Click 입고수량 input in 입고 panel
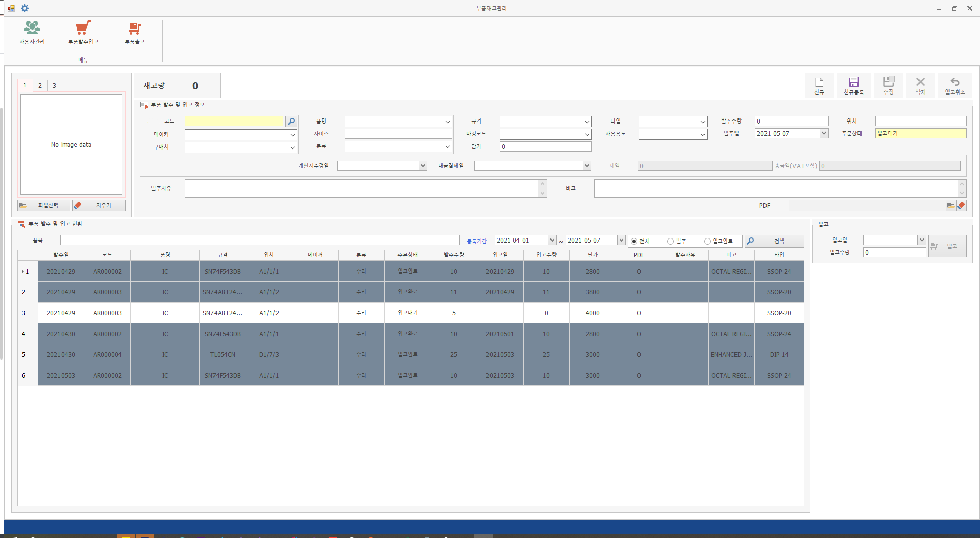Screen dimensions: 980x538 [894, 252]
